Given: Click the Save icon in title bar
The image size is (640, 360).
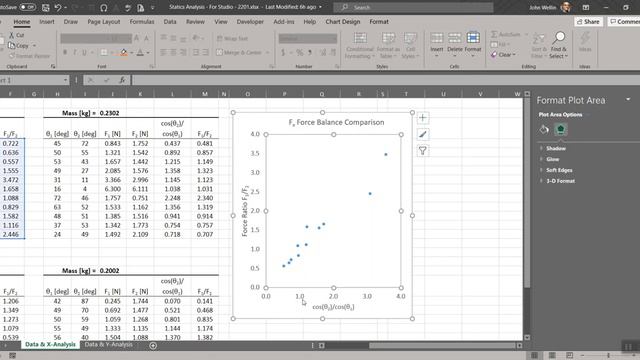Looking at the screenshot, I should pyautogui.click(x=46, y=7).
